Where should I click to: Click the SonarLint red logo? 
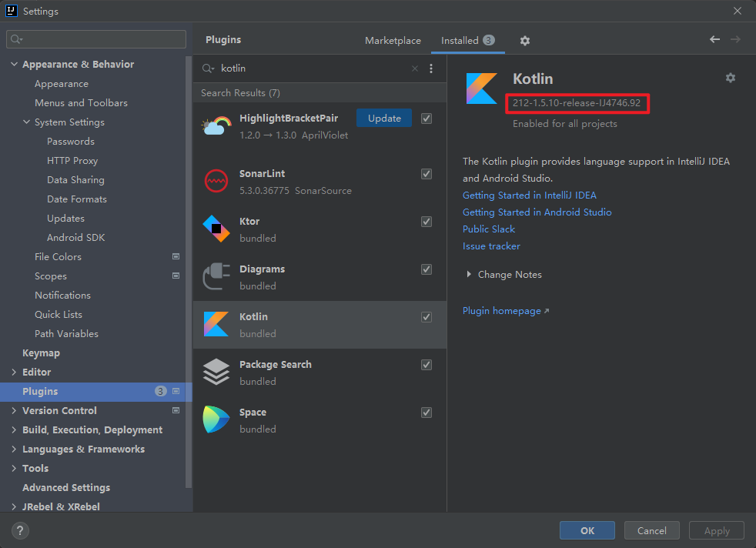point(216,182)
